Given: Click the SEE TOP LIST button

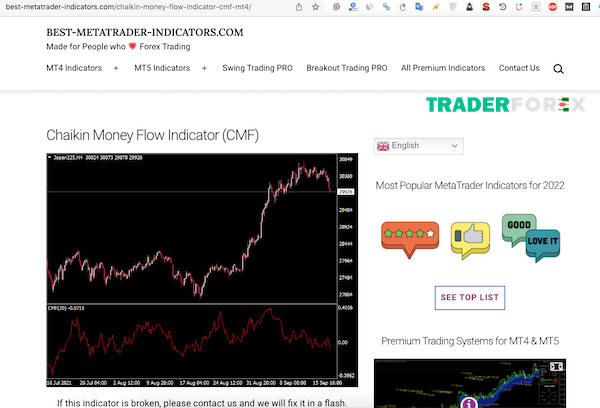Looking at the screenshot, I should 470,297.
